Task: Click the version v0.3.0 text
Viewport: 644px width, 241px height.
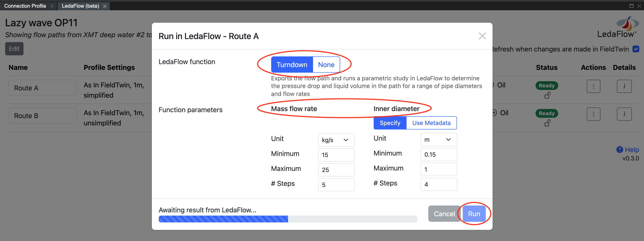Action: click(631, 158)
